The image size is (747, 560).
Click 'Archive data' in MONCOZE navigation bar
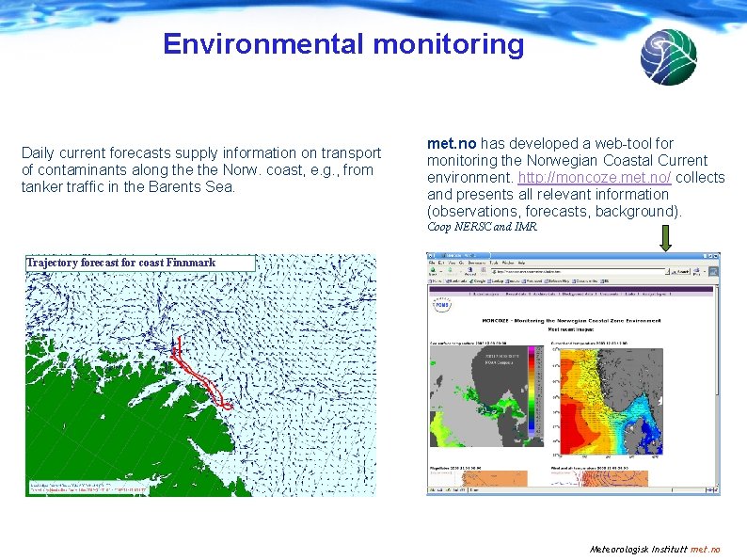546,294
